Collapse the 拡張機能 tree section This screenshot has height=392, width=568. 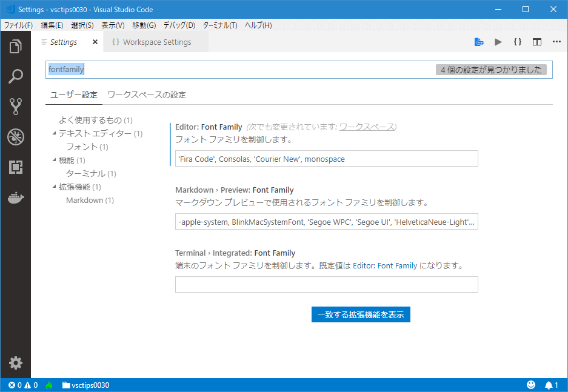tap(54, 187)
